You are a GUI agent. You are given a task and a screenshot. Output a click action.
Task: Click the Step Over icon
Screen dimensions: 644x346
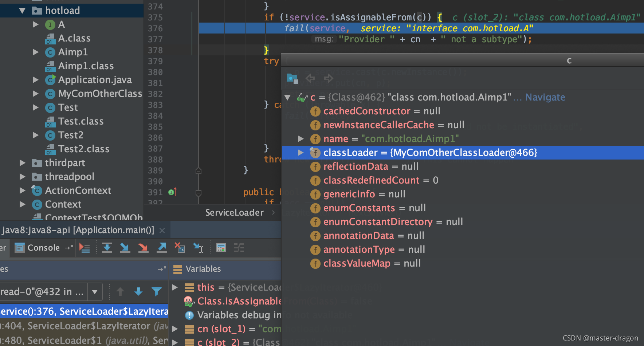click(107, 248)
